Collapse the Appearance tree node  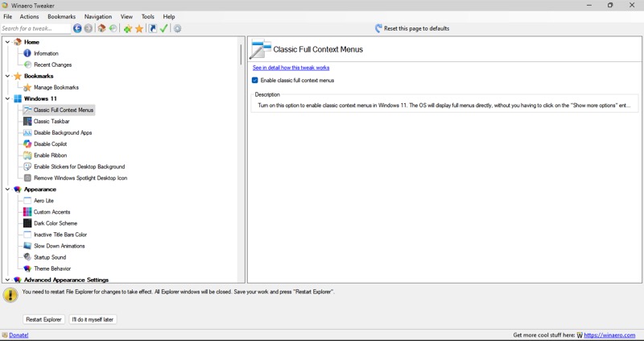tap(7, 189)
